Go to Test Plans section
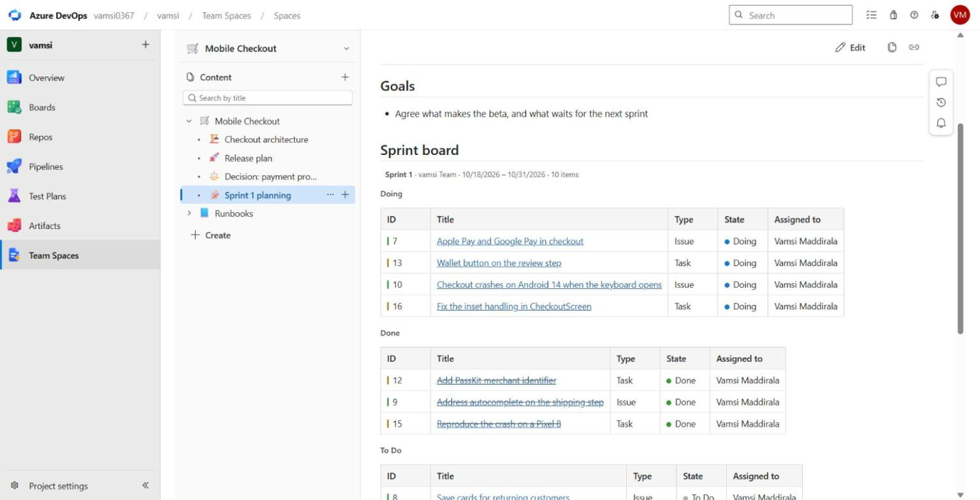This screenshot has height=500, width=980. click(47, 196)
